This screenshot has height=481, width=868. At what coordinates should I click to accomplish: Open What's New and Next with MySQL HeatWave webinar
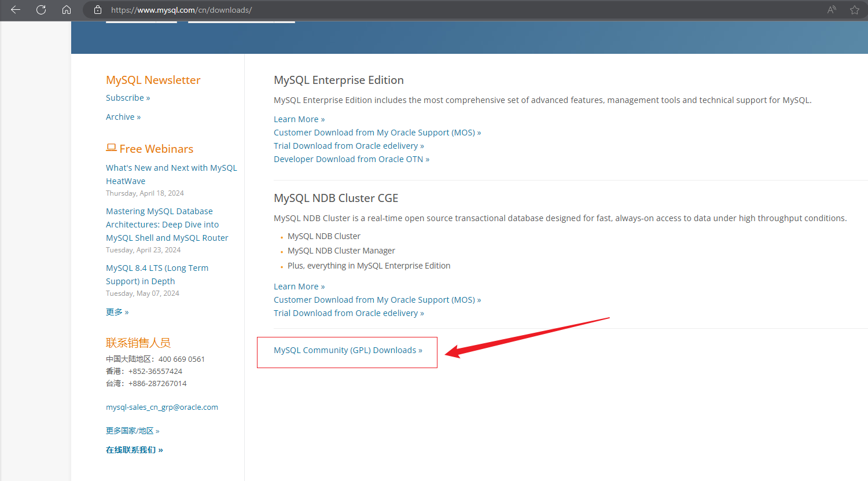pyautogui.click(x=171, y=174)
